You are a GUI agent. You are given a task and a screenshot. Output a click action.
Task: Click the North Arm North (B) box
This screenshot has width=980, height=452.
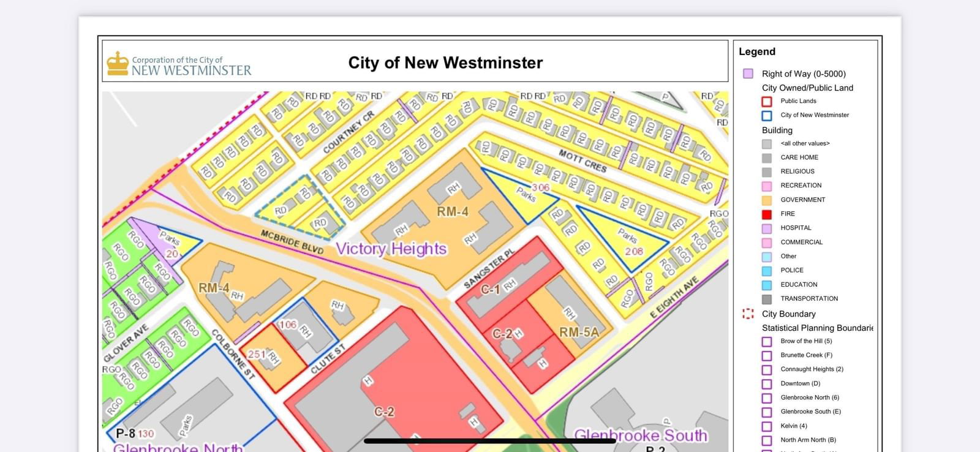click(767, 440)
